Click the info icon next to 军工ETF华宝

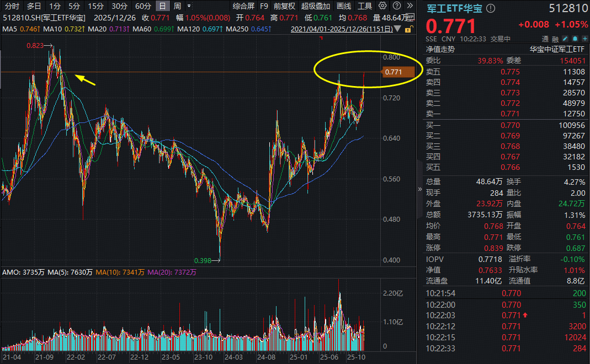pyautogui.click(x=490, y=8)
